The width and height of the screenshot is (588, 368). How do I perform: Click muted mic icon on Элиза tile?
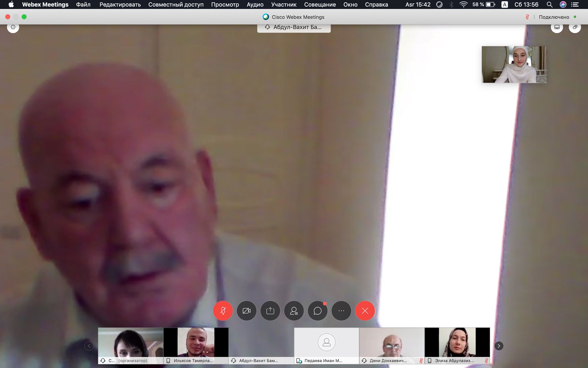coord(486,361)
